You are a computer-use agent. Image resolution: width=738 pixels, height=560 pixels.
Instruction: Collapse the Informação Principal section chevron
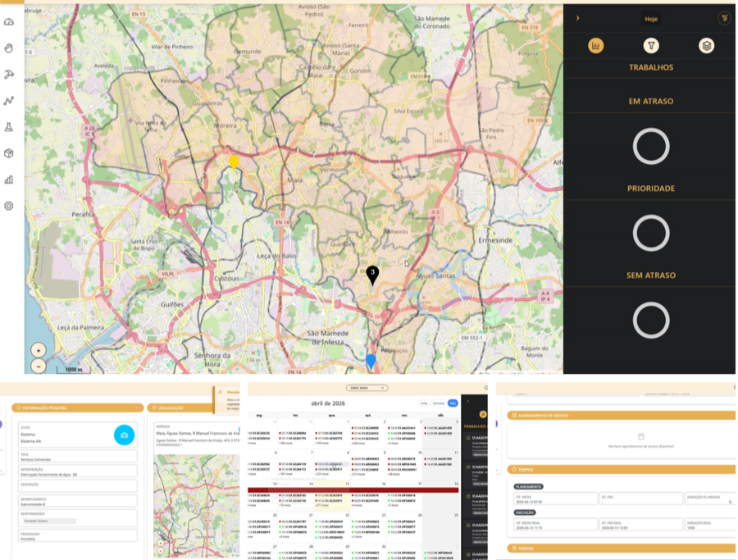tap(136, 408)
